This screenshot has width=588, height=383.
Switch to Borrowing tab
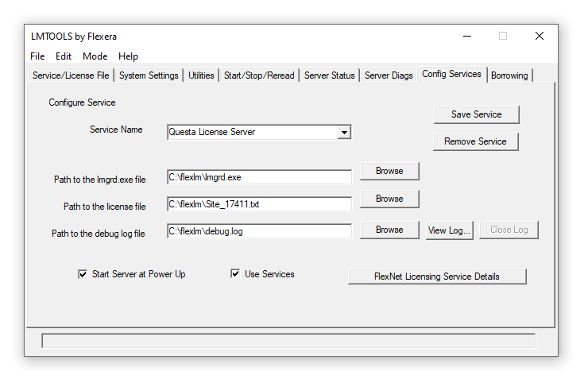pos(509,75)
